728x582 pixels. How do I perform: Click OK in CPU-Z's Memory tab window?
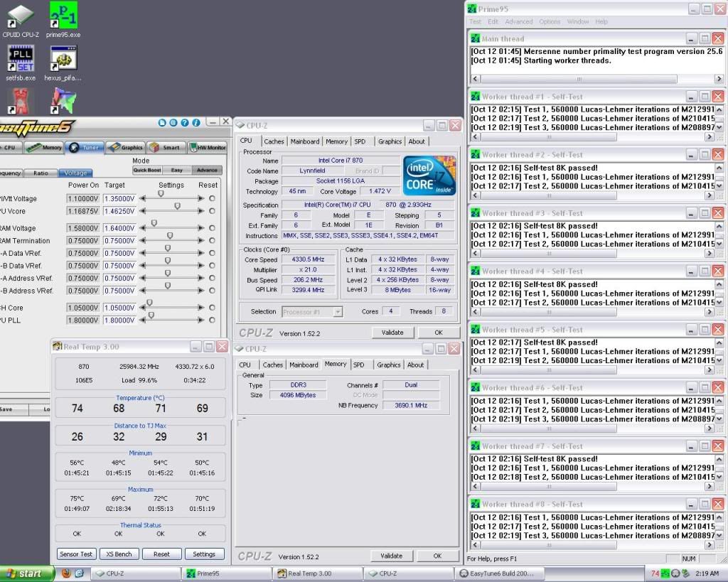(437, 556)
